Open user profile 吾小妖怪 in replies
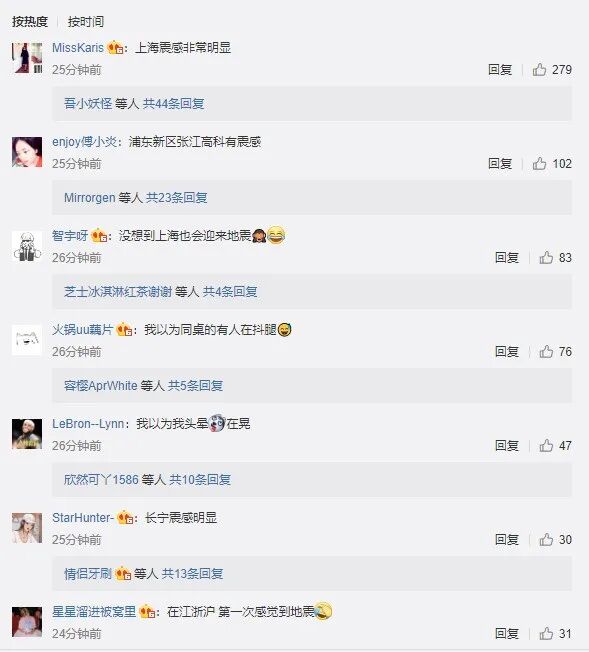The image size is (589, 652). point(88,104)
